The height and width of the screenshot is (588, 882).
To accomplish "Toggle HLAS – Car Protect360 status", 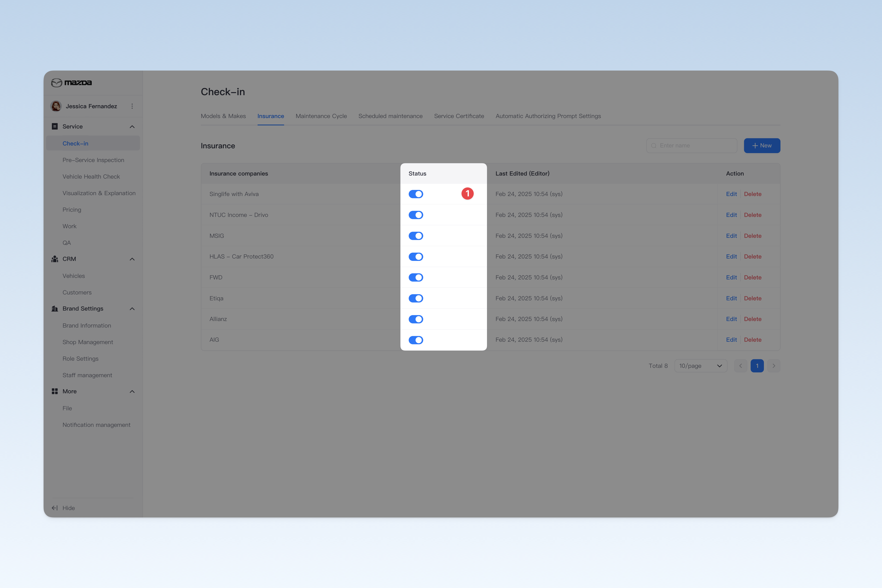I will click(x=416, y=257).
